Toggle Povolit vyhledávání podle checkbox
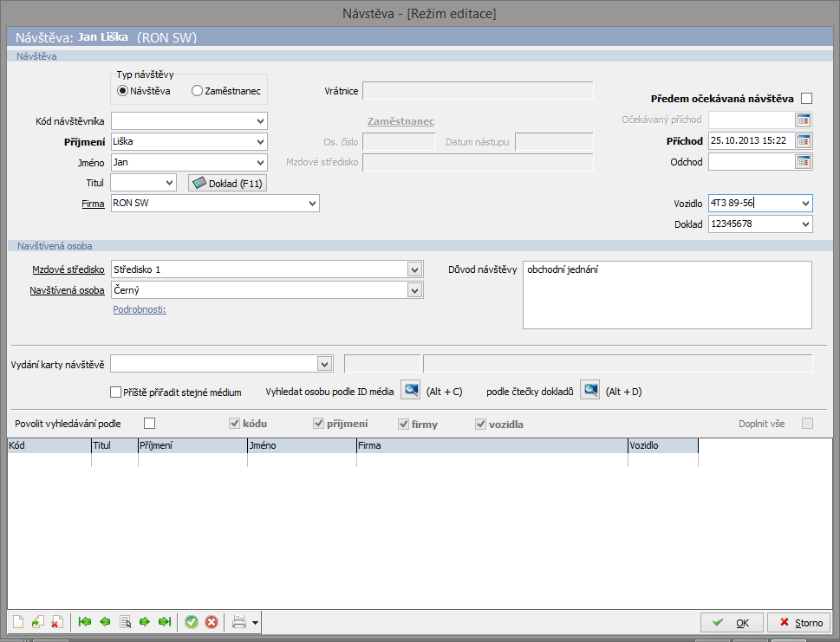Viewport: 840px width, 642px height. pyautogui.click(x=149, y=424)
